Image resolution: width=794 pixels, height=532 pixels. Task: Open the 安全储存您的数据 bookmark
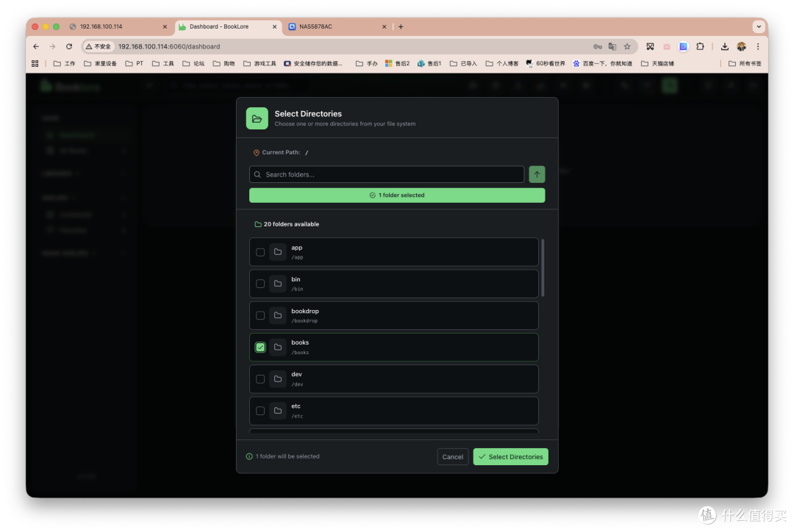point(313,64)
